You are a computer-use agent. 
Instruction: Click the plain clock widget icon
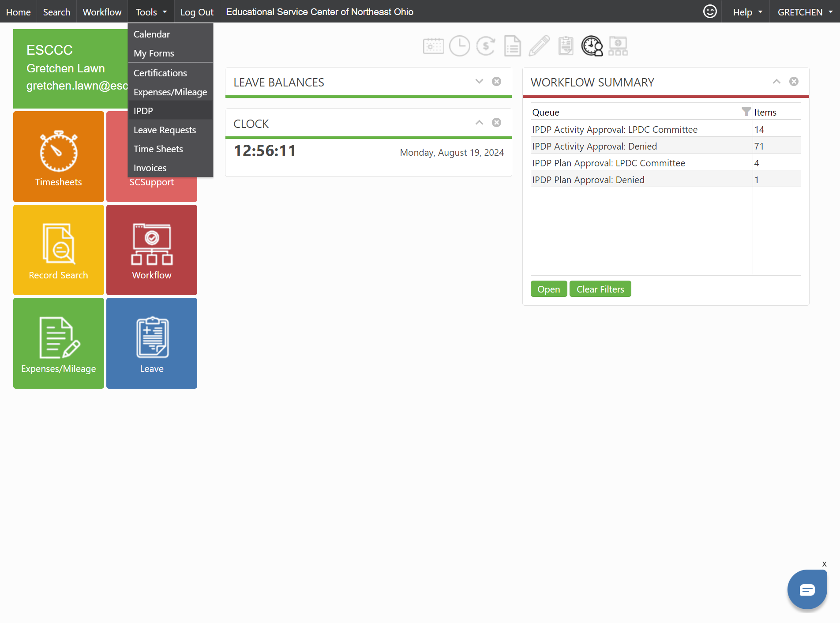[x=459, y=46]
